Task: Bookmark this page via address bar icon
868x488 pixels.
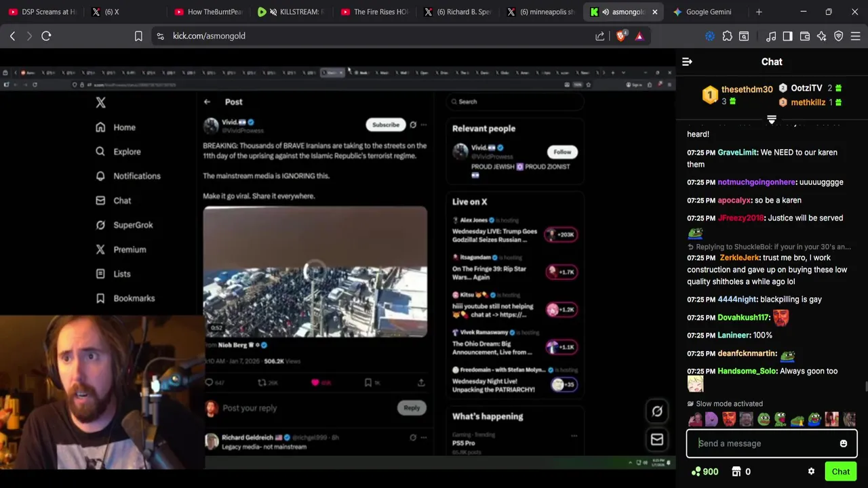Action: [138, 36]
